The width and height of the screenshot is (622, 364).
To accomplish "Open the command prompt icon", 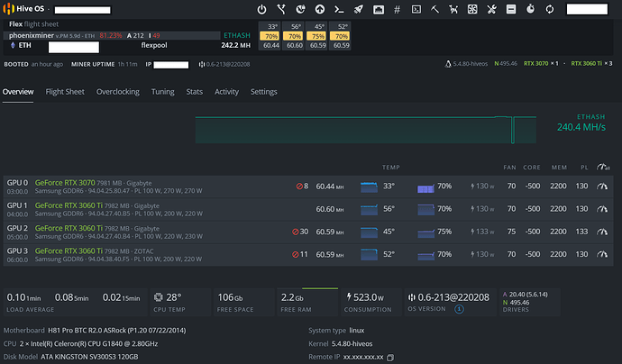I will tap(339, 9).
